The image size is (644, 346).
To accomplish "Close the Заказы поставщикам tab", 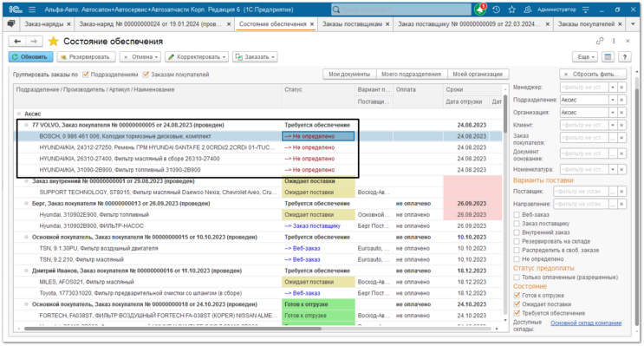I will [x=387, y=24].
